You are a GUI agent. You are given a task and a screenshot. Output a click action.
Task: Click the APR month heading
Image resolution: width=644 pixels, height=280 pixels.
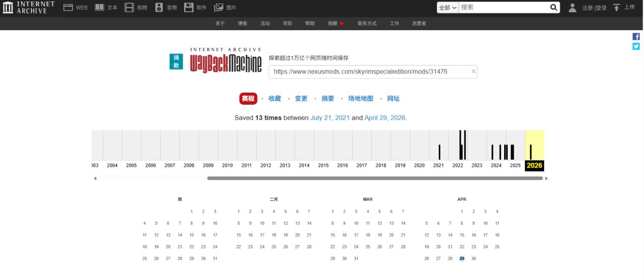click(x=462, y=199)
